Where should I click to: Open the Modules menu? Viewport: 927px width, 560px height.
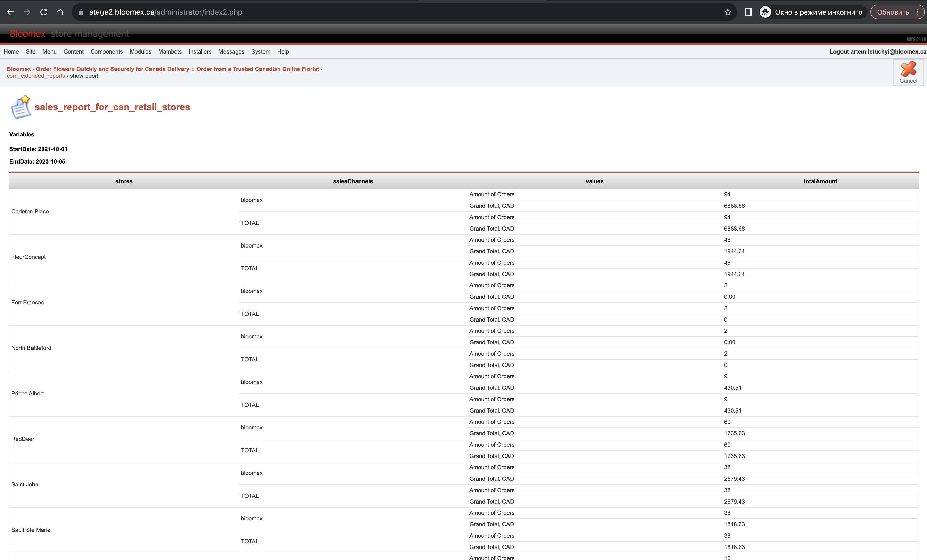140,51
